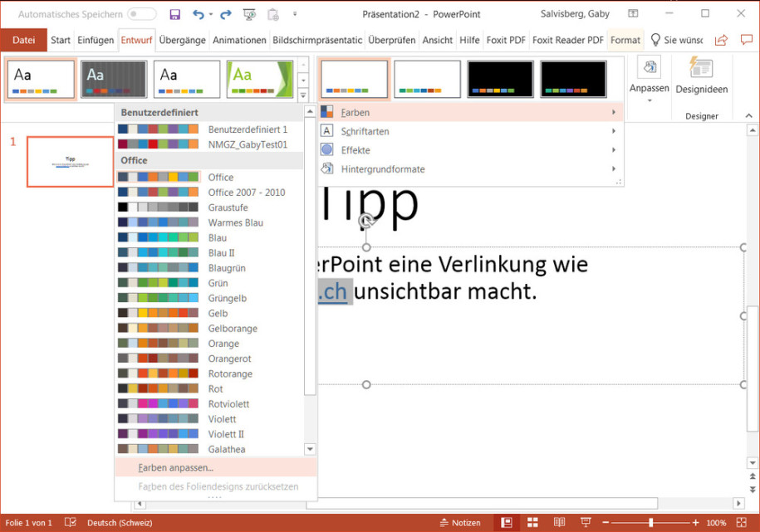Click the zoom in plus icon

click(695, 523)
